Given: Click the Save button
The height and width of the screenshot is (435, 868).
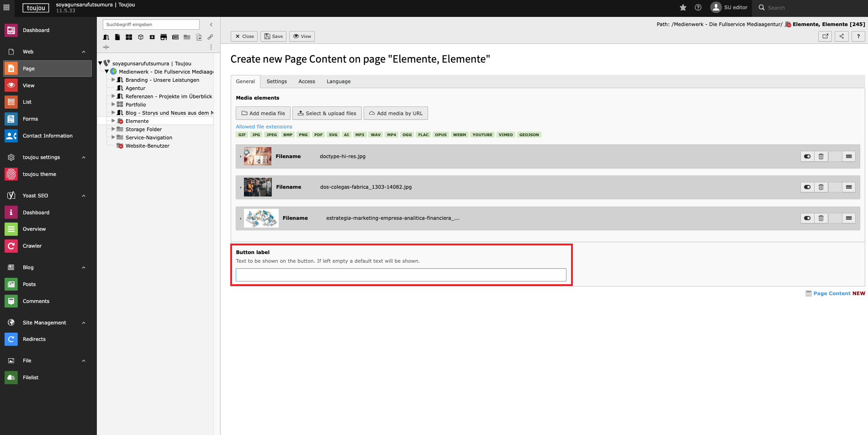Looking at the screenshot, I should point(273,36).
